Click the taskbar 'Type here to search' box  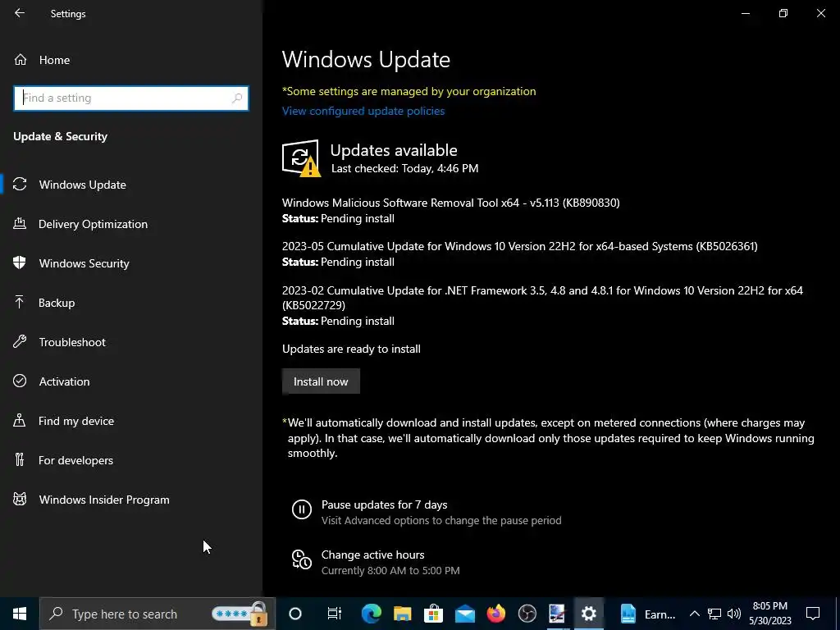tap(157, 614)
